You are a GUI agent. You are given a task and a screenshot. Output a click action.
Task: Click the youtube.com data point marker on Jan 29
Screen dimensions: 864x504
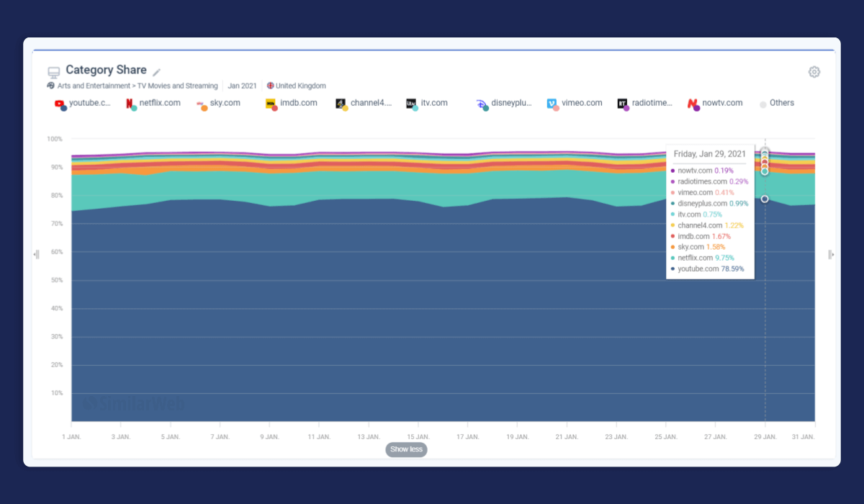pyautogui.click(x=765, y=199)
